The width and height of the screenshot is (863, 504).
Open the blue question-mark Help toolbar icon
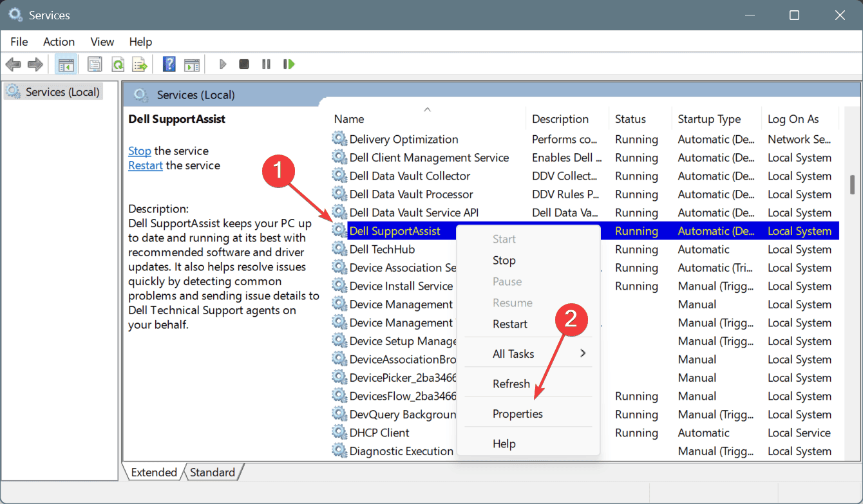pyautogui.click(x=169, y=64)
